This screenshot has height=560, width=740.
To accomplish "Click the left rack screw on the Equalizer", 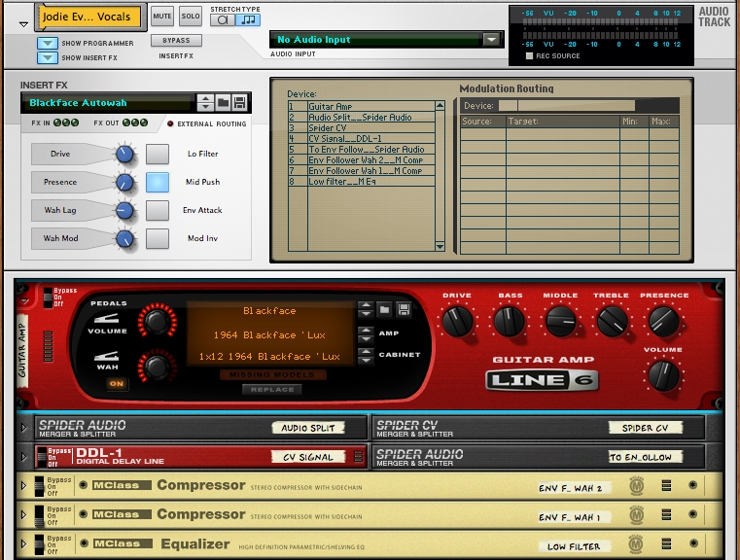I will click(x=84, y=543).
